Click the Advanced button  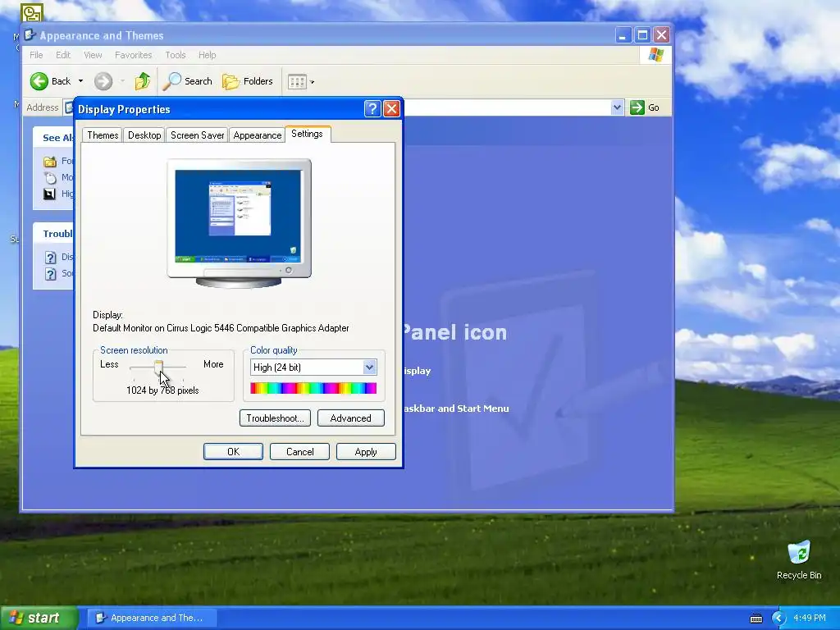pos(350,418)
